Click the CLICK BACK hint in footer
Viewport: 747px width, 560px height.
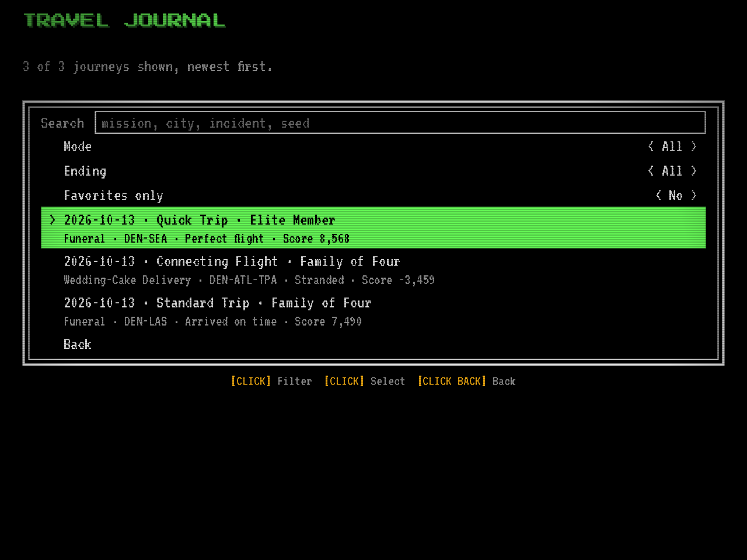[467, 381]
